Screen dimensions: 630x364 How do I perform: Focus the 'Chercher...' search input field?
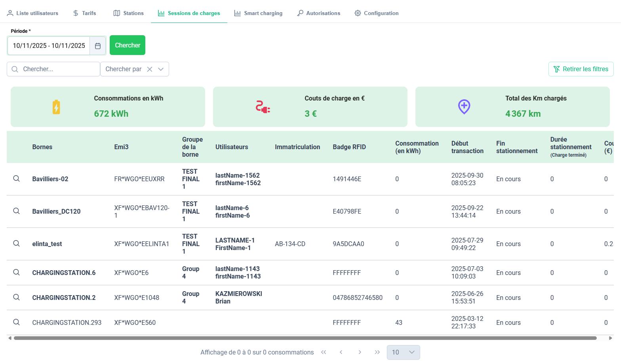(57, 69)
